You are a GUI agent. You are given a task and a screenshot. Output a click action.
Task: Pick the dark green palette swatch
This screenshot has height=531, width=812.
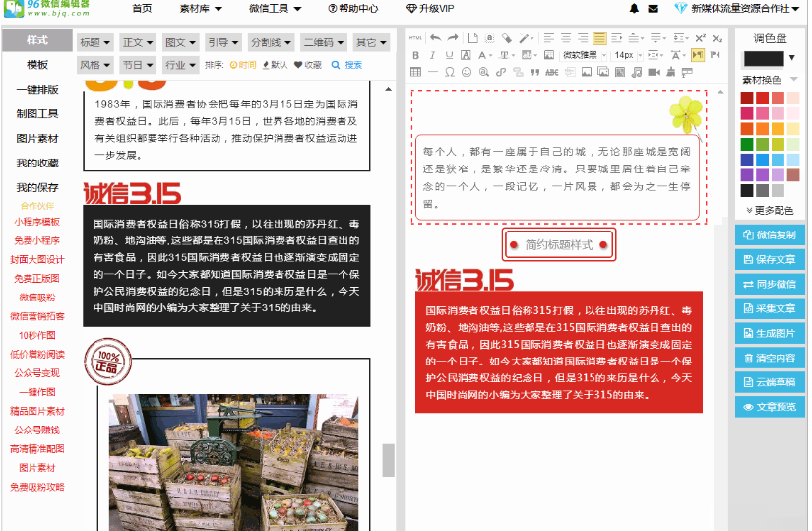(x=747, y=144)
